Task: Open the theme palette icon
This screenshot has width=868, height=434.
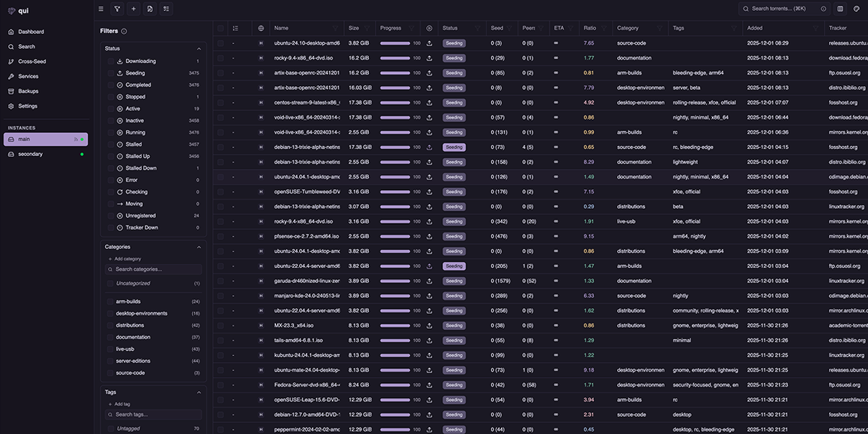Action: click(856, 9)
